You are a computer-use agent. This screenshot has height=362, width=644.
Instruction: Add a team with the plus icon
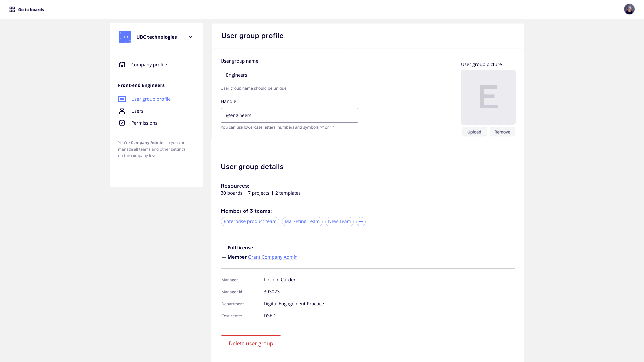(361, 222)
